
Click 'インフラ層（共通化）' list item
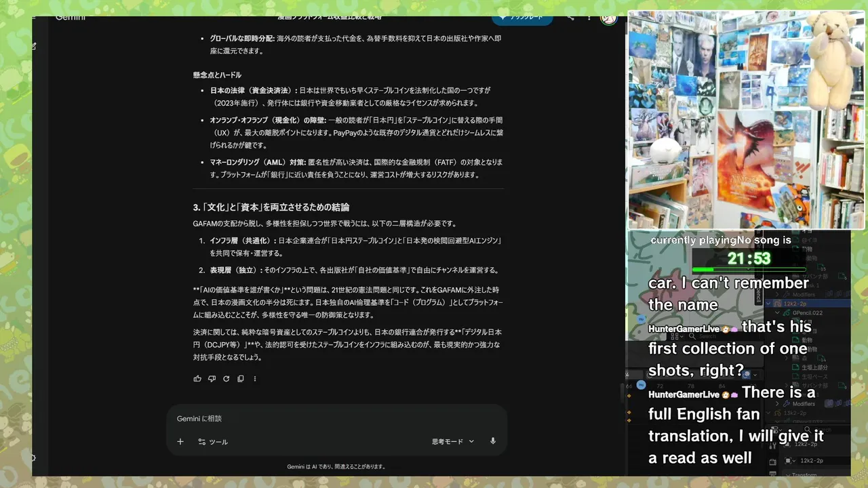pos(356,247)
